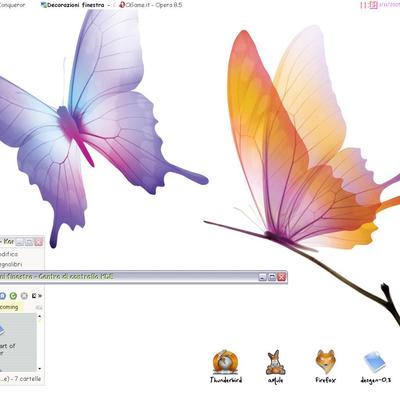400x400 pixels.
Task: Maximize the Konqueror window
Action: [29, 242]
